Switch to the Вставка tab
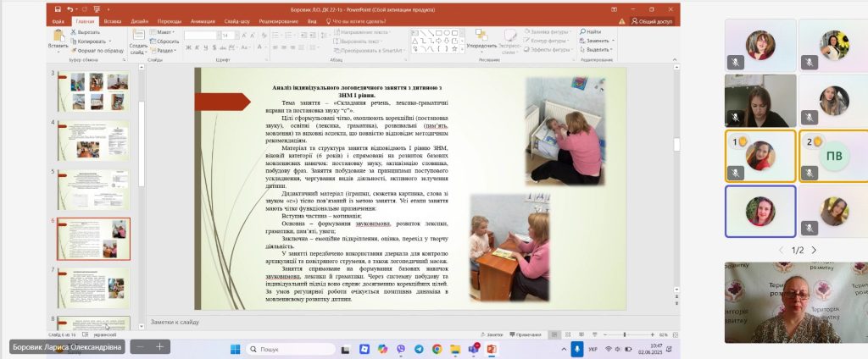Screen dimensions: 868x359 pos(113,21)
